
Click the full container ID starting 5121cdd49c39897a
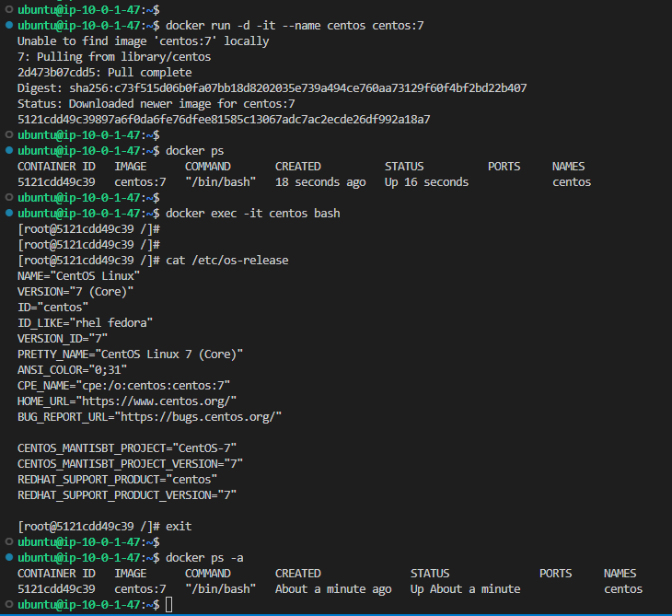coord(224,120)
